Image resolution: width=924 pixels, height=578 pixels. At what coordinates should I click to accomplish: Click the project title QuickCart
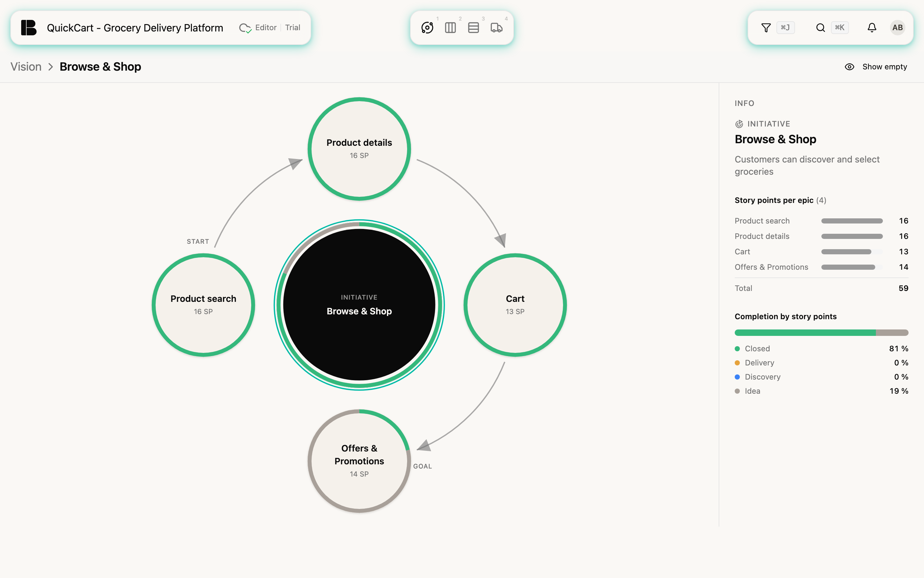(x=135, y=28)
